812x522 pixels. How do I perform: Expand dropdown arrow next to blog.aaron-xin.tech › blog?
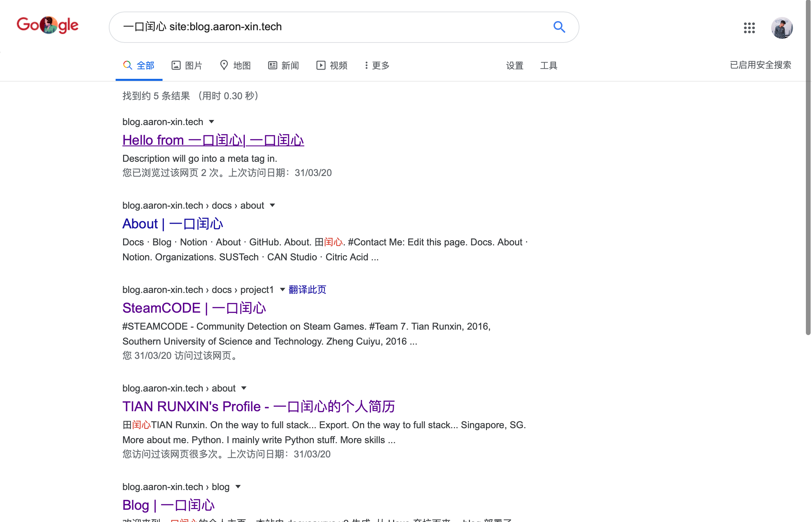(238, 487)
